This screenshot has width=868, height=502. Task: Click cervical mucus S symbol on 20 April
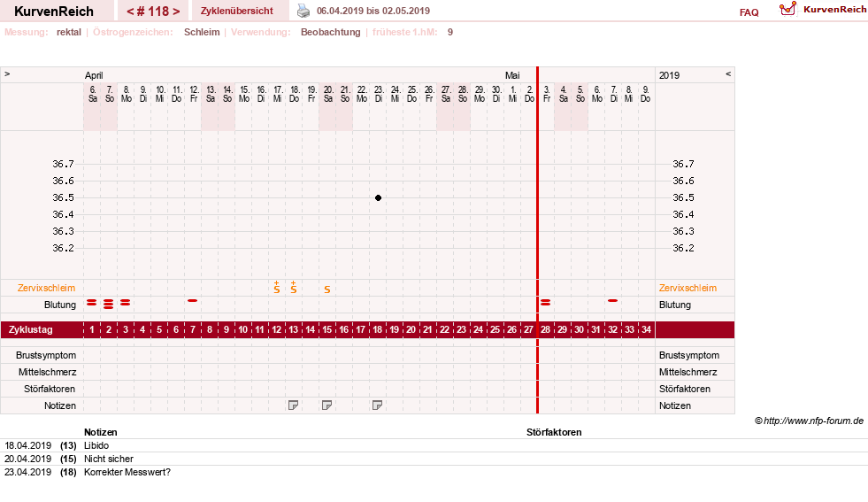pyautogui.click(x=327, y=290)
